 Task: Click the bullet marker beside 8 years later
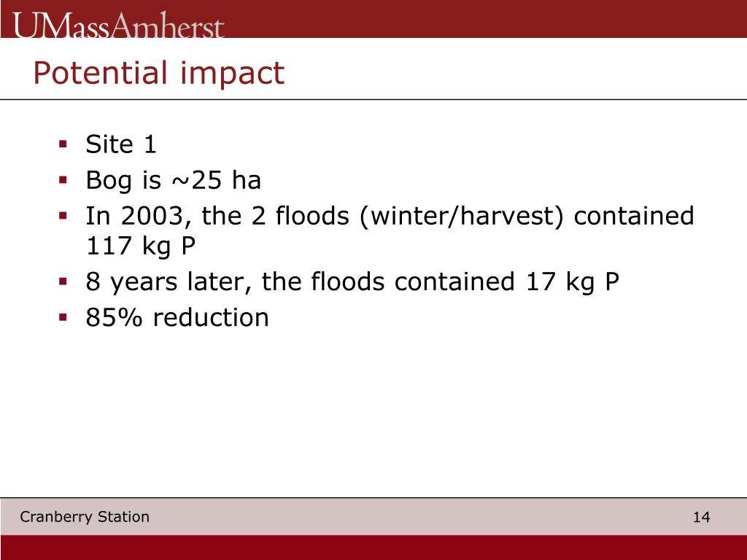pos(63,281)
